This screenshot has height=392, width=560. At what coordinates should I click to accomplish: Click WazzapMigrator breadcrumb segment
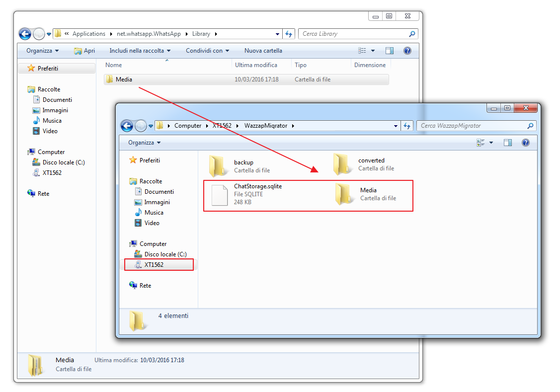(266, 126)
